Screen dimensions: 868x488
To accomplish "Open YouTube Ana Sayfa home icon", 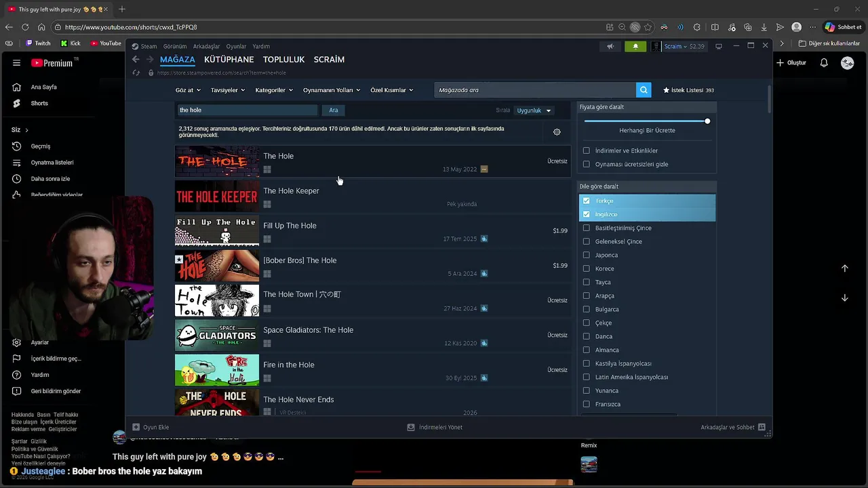I will [x=16, y=87].
